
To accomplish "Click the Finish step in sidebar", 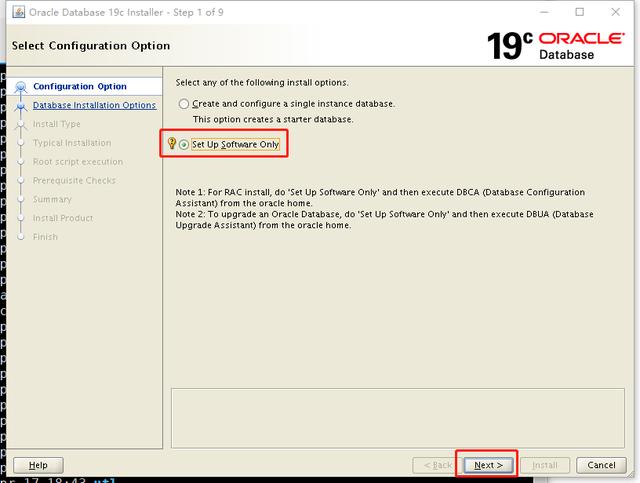I will point(45,237).
